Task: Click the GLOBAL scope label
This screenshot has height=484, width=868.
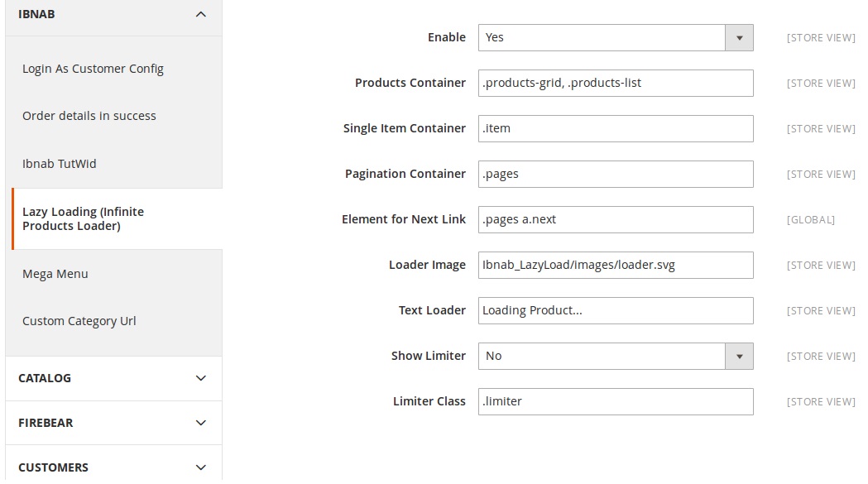Action: point(811,219)
